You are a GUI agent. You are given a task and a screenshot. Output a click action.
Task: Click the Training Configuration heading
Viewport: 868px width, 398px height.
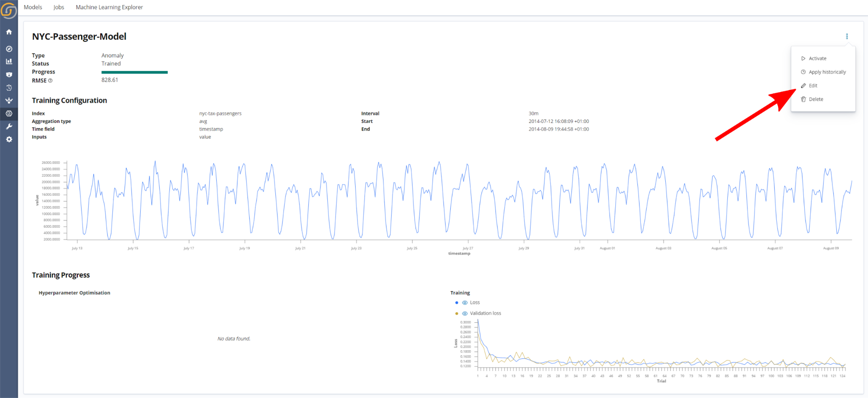coord(69,100)
